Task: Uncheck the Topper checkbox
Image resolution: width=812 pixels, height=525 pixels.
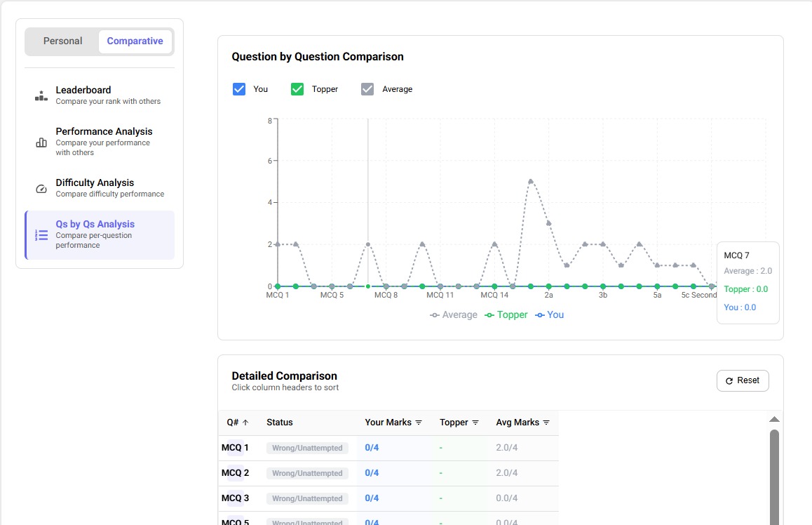Action: click(x=297, y=89)
